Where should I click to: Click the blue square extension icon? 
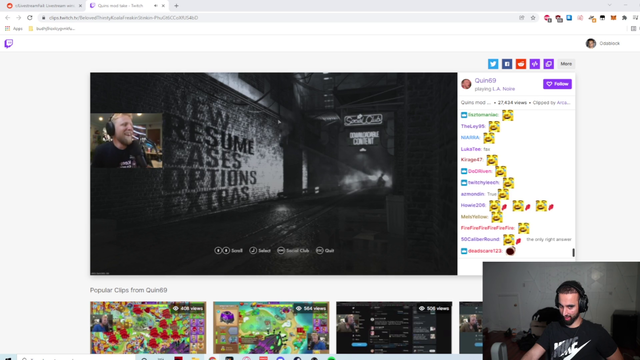[569, 18]
